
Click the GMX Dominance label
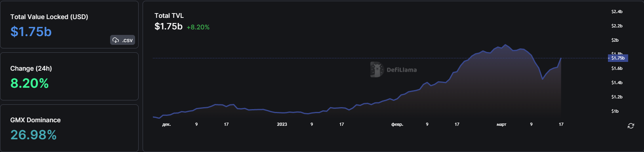tap(35, 120)
